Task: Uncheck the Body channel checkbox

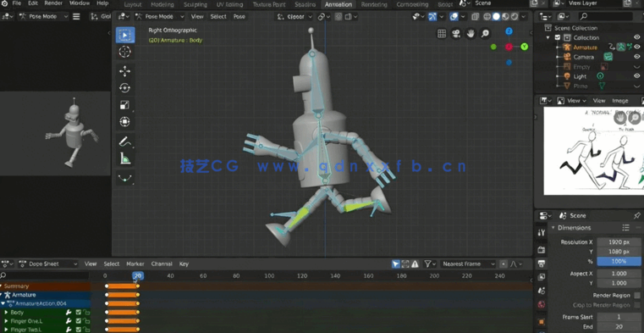Action: click(79, 313)
